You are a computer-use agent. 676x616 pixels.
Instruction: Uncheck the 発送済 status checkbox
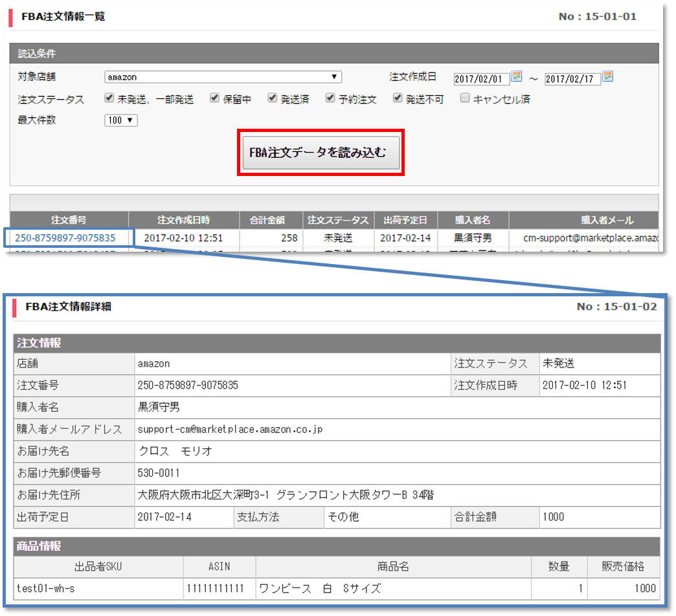(272, 98)
